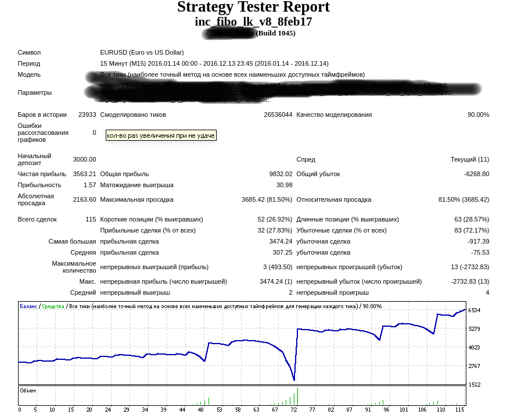
Task: Select gross profit value '9832.02'
Action: (x=281, y=174)
